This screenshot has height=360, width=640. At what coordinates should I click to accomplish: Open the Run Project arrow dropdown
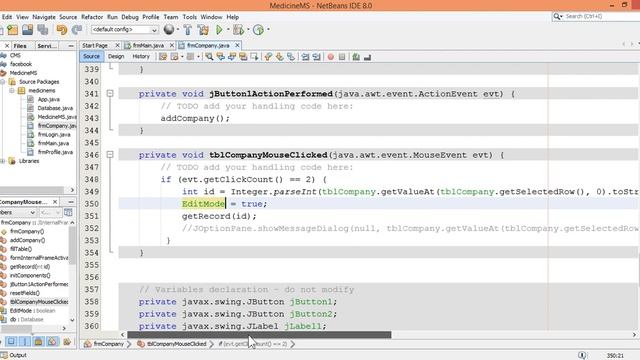tap(228, 29)
